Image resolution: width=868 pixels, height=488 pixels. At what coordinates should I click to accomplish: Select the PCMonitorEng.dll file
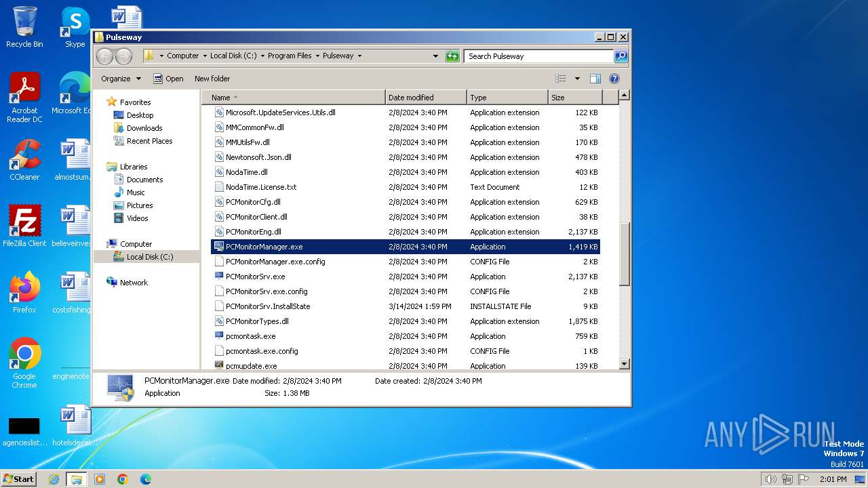253,232
